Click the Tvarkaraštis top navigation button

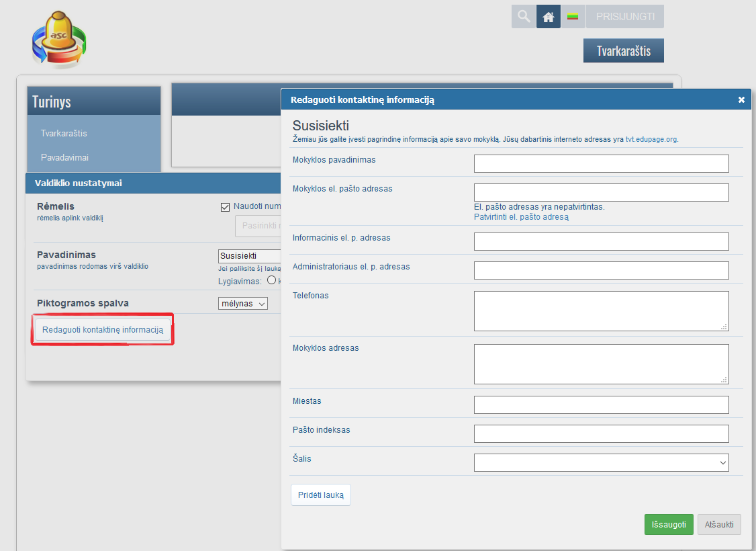click(x=623, y=50)
